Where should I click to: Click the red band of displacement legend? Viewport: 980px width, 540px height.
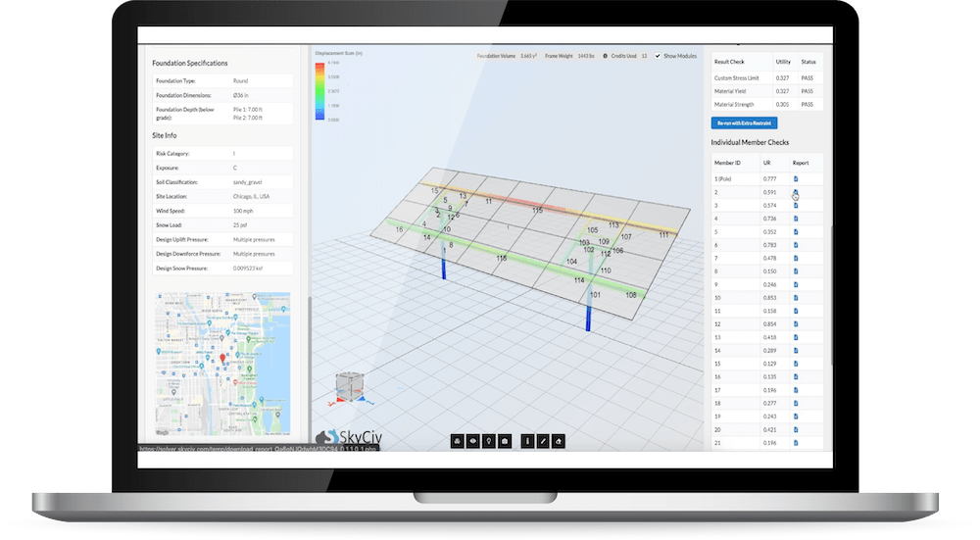pyautogui.click(x=318, y=70)
